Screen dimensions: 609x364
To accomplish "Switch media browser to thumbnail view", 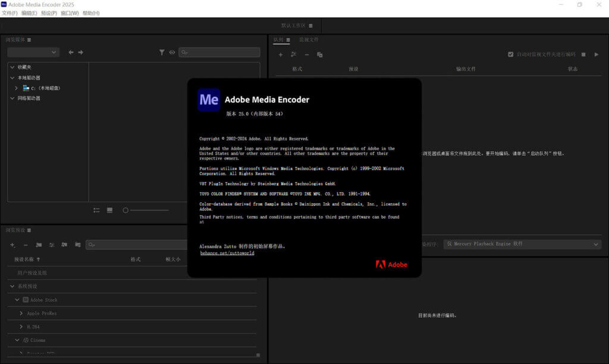I will click(110, 210).
